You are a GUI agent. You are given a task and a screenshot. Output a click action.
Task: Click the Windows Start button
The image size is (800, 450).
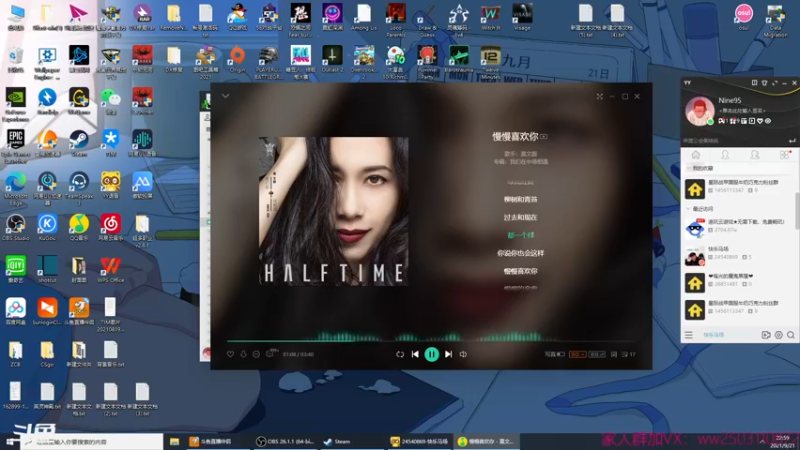(x=10, y=442)
